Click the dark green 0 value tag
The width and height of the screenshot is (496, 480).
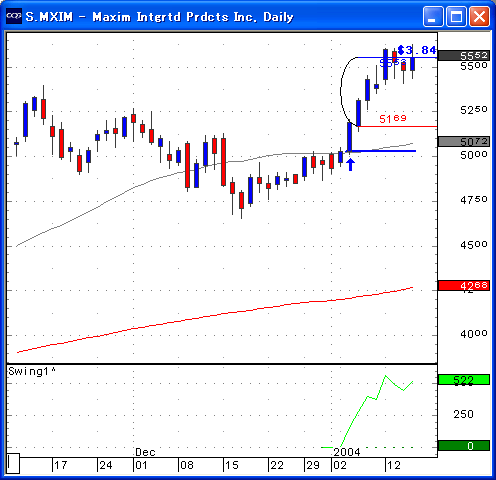click(x=464, y=446)
